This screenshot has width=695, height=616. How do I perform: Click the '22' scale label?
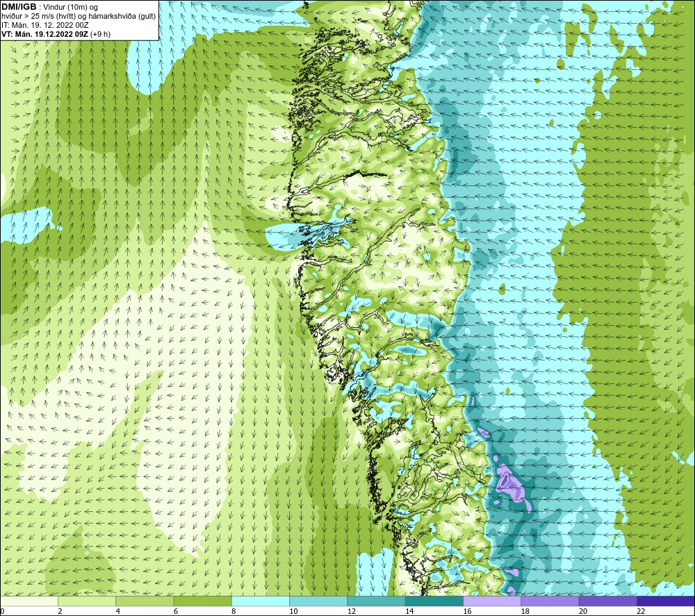click(x=641, y=611)
